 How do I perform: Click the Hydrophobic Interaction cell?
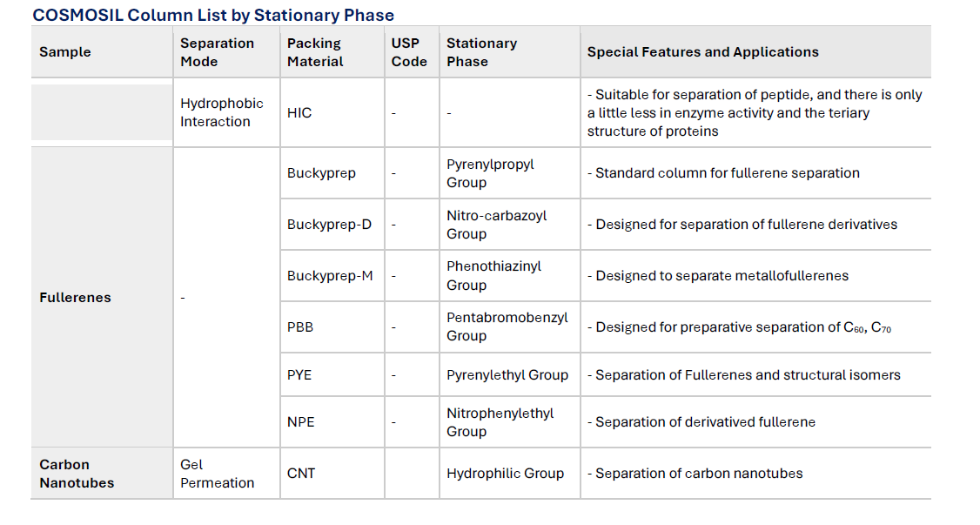(x=221, y=112)
